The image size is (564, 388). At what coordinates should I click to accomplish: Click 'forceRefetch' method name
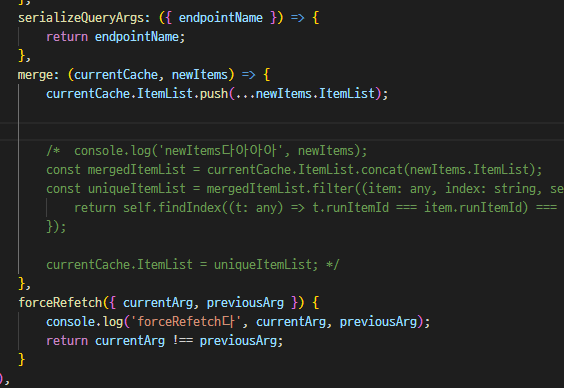(x=60, y=303)
